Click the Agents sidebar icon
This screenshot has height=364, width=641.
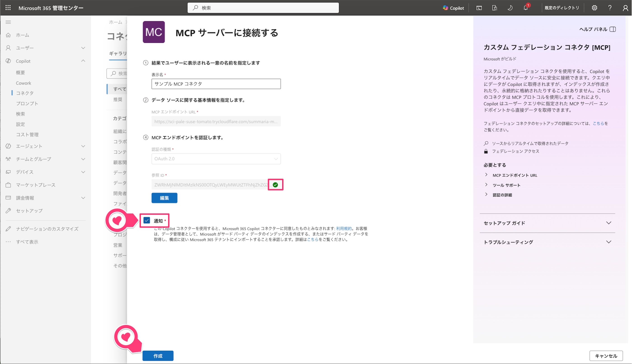8,146
